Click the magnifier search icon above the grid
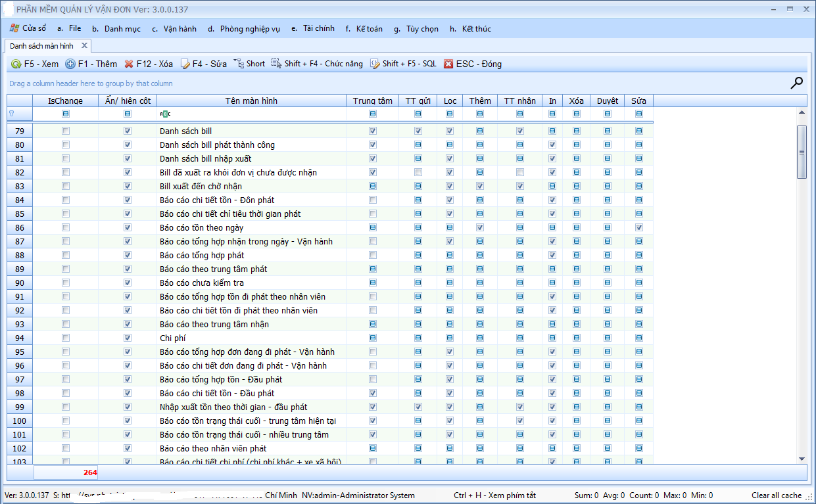 coord(796,83)
